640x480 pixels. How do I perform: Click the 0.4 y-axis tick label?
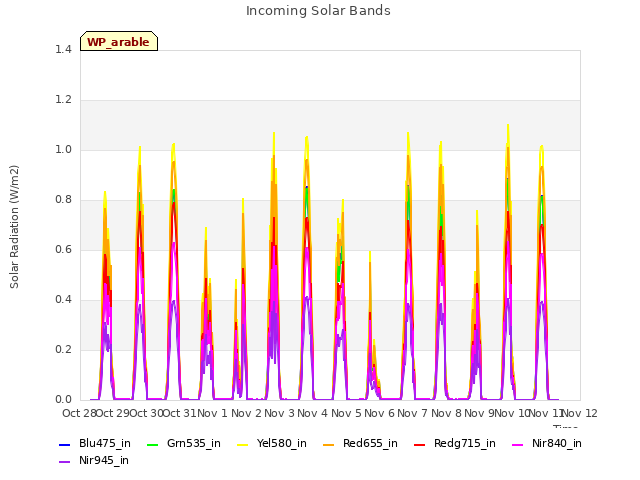(x=63, y=300)
